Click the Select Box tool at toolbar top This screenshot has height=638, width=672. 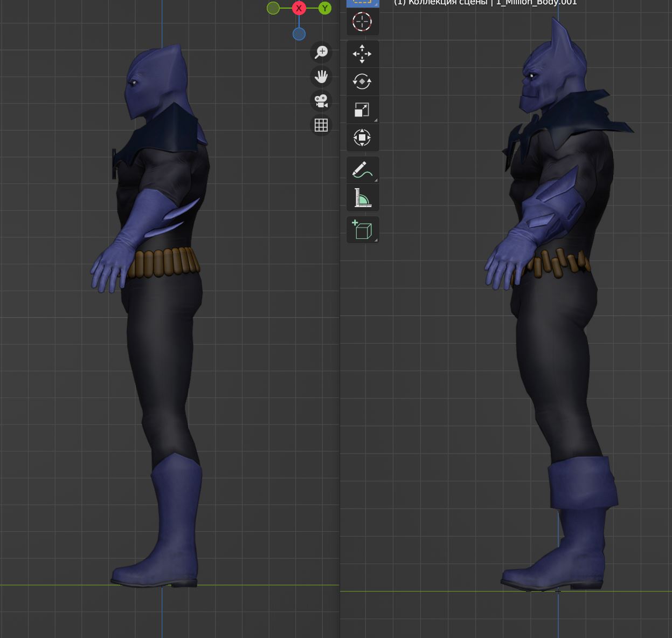(x=362, y=3)
